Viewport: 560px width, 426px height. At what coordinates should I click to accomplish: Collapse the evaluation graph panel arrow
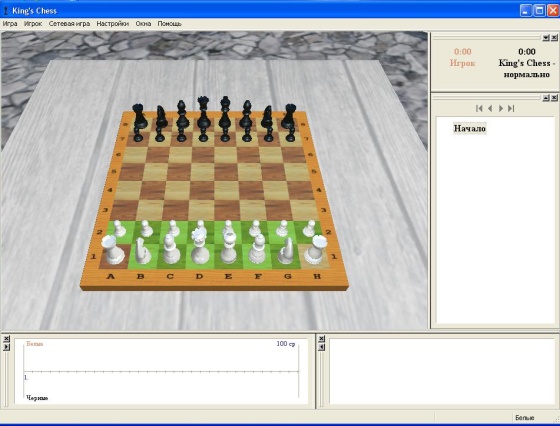pos(6,347)
